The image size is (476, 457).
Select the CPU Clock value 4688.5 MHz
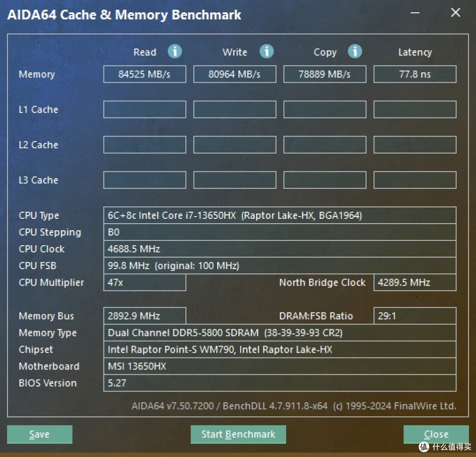[x=279, y=249]
